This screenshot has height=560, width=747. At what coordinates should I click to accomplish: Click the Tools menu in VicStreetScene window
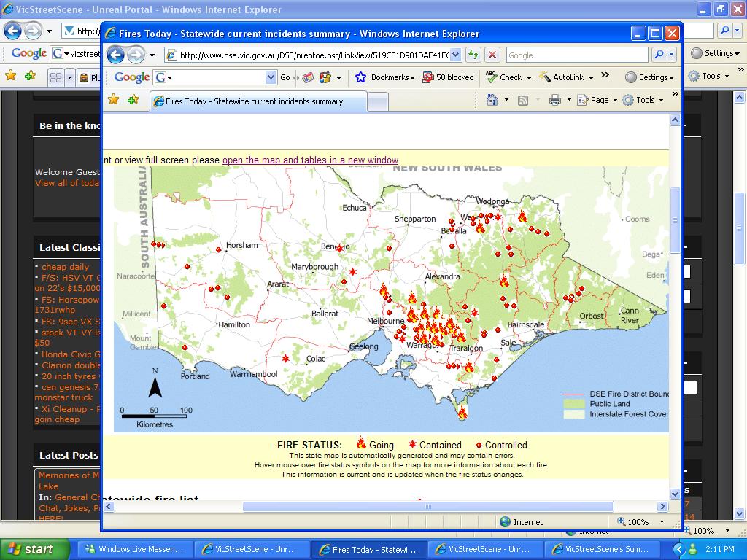pos(708,76)
